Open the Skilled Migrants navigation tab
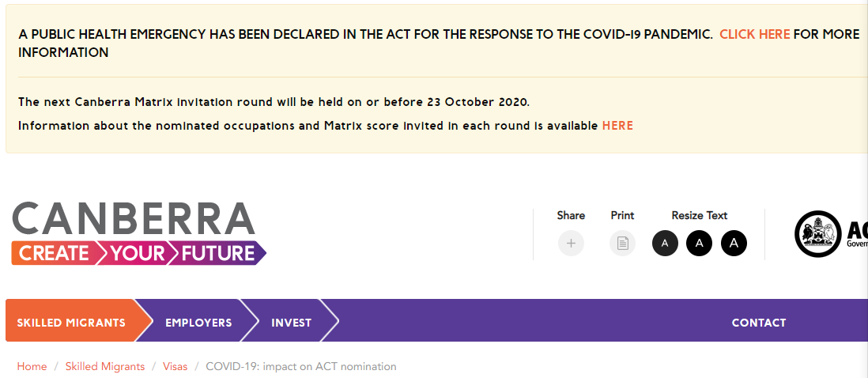The height and width of the screenshot is (378, 868). pyautogui.click(x=71, y=323)
